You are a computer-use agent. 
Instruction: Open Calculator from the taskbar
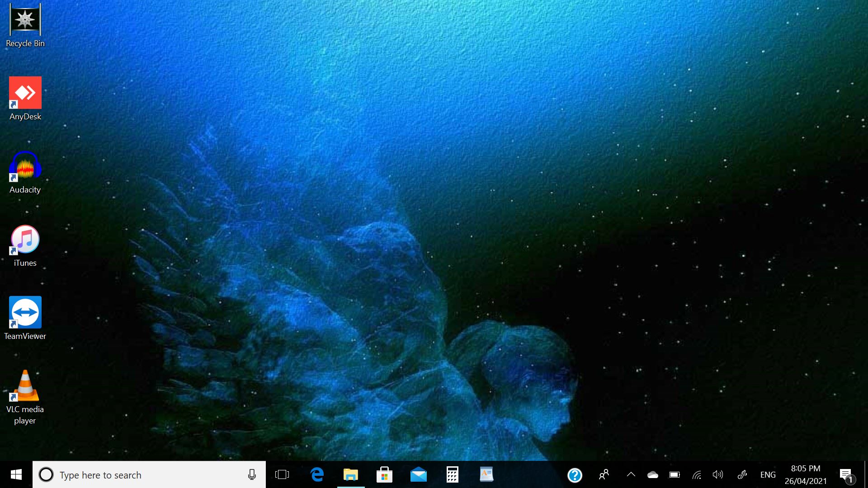click(453, 475)
